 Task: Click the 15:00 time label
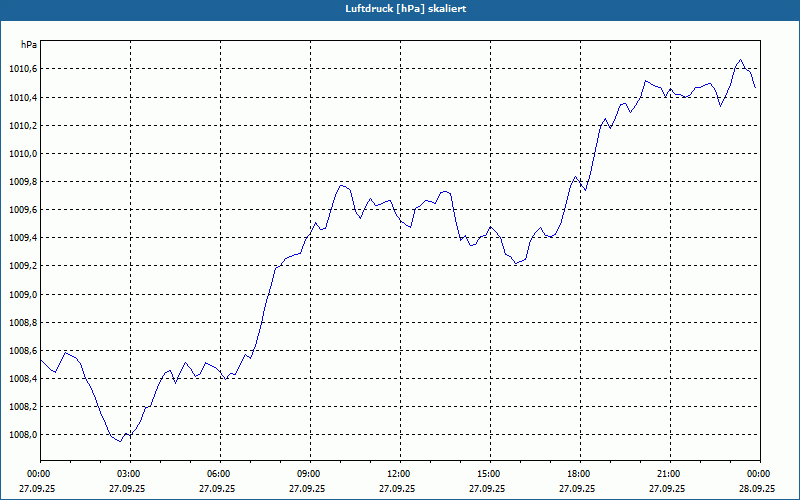point(489,474)
